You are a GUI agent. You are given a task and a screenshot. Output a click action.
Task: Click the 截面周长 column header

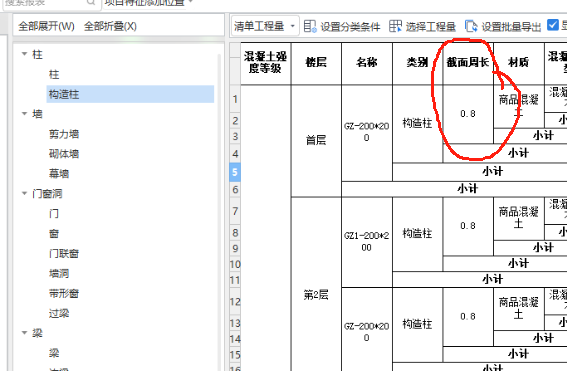tap(468, 64)
